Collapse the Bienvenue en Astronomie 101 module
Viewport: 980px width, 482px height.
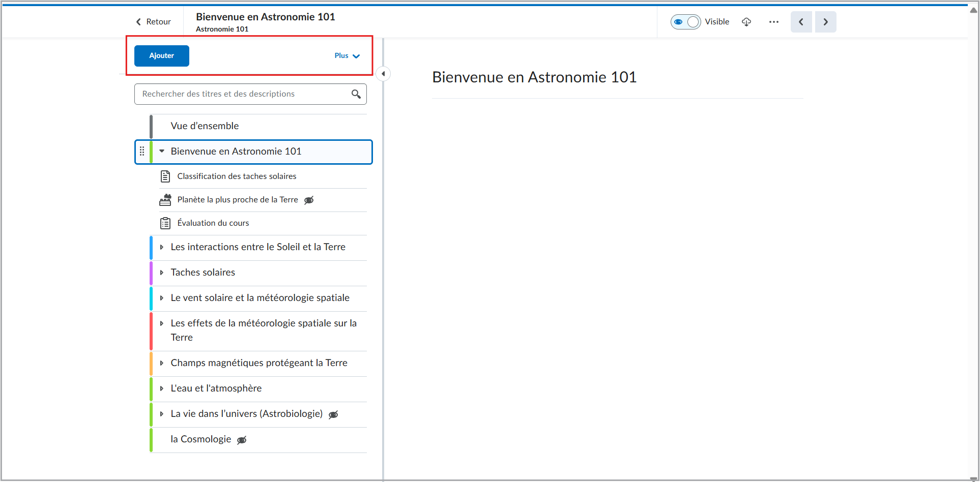[162, 151]
